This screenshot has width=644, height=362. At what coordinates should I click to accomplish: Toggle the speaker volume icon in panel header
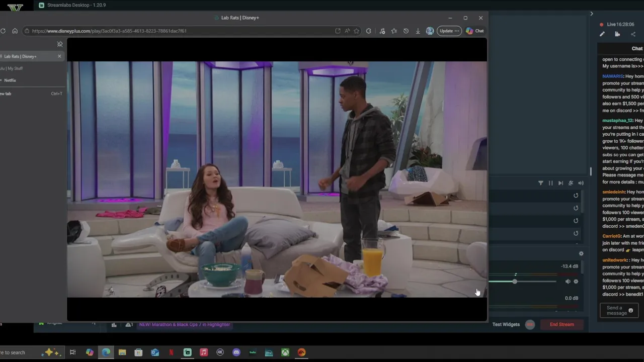point(581,183)
